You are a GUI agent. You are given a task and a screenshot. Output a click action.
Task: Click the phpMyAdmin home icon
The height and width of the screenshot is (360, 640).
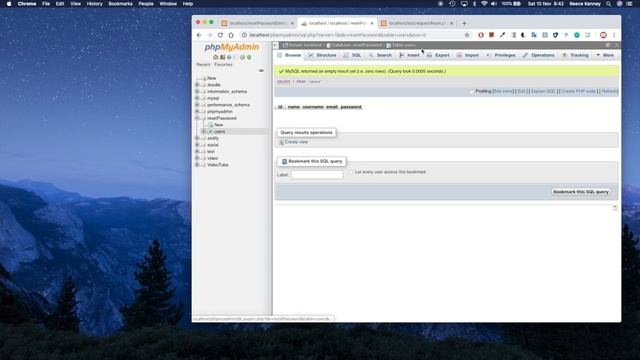click(216, 57)
